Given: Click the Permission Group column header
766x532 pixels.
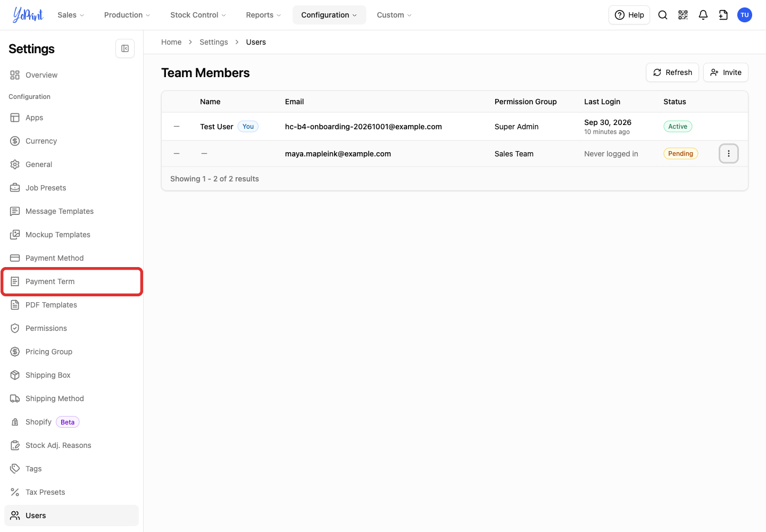Looking at the screenshot, I should [x=526, y=102].
